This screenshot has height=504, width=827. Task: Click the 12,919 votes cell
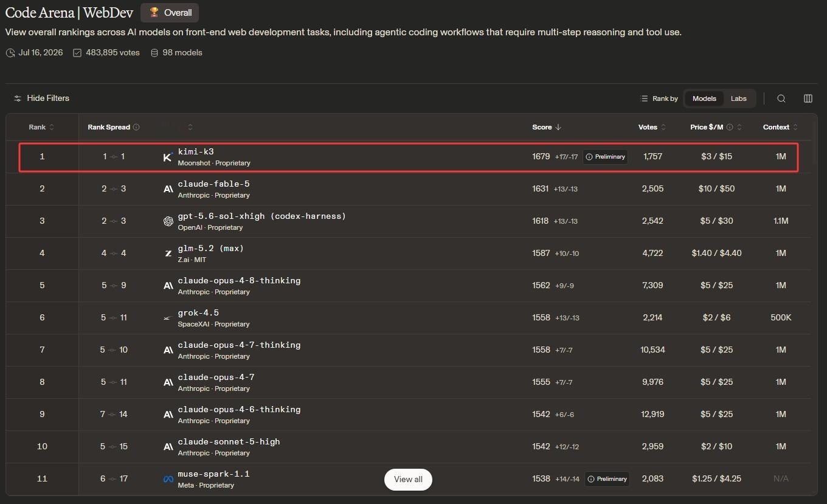click(652, 414)
